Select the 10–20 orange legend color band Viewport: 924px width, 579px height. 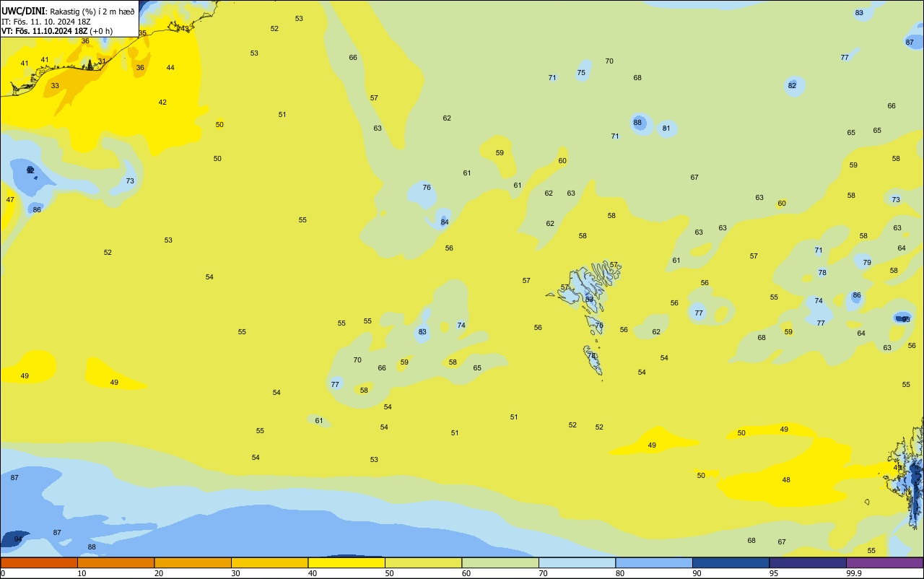click(115, 562)
